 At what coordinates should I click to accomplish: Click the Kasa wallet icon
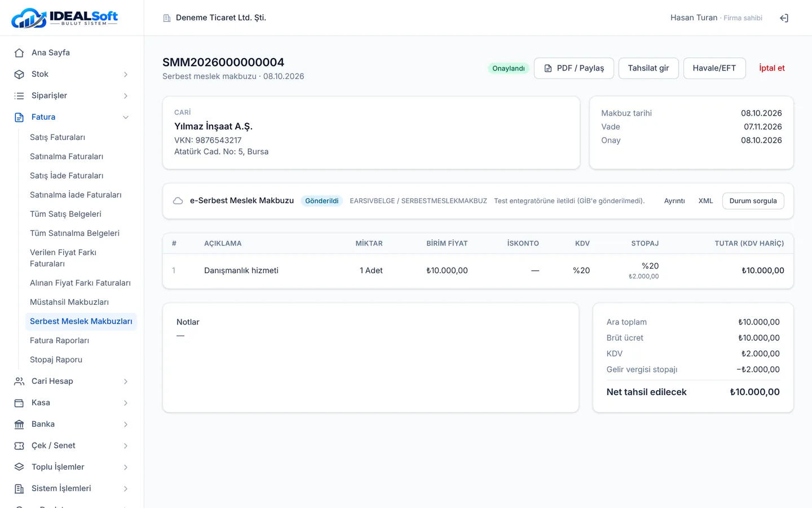(x=19, y=402)
